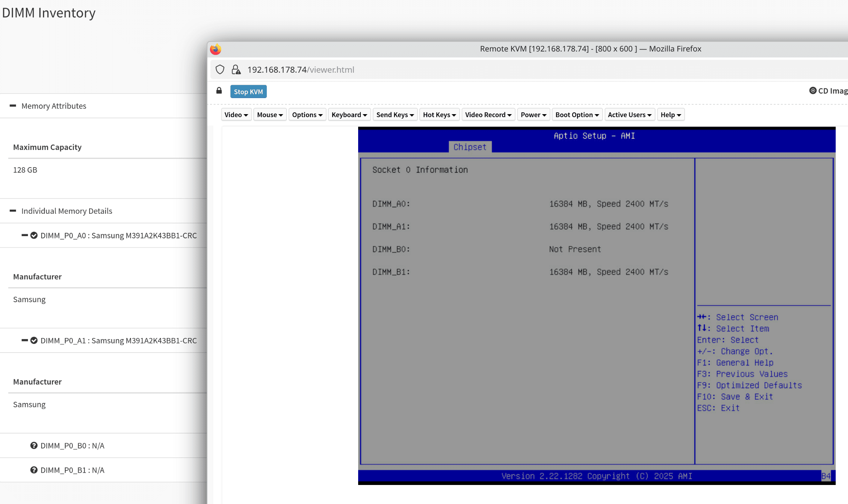The height and width of the screenshot is (504, 848).
Task: Click F10: Save & Exit help text
Action: point(735,397)
